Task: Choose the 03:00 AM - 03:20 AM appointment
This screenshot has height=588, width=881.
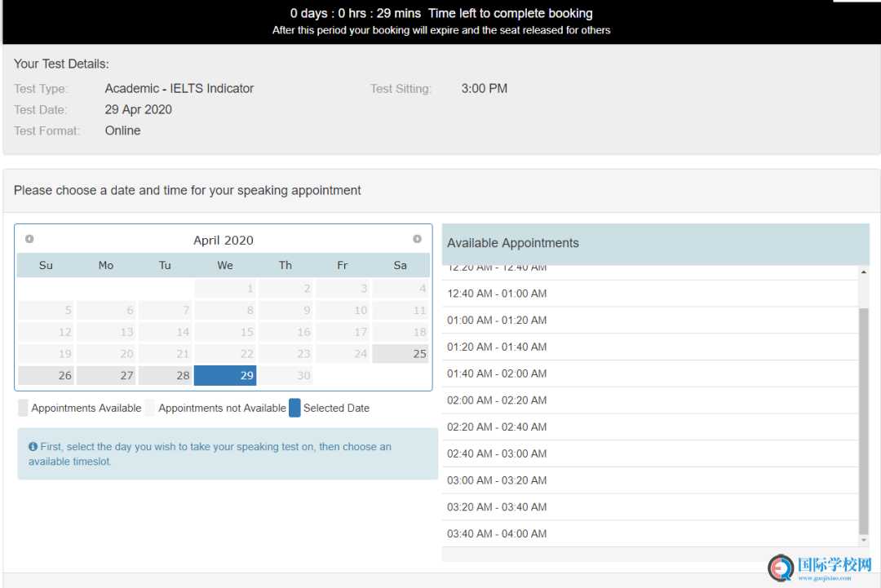Action: (650, 480)
